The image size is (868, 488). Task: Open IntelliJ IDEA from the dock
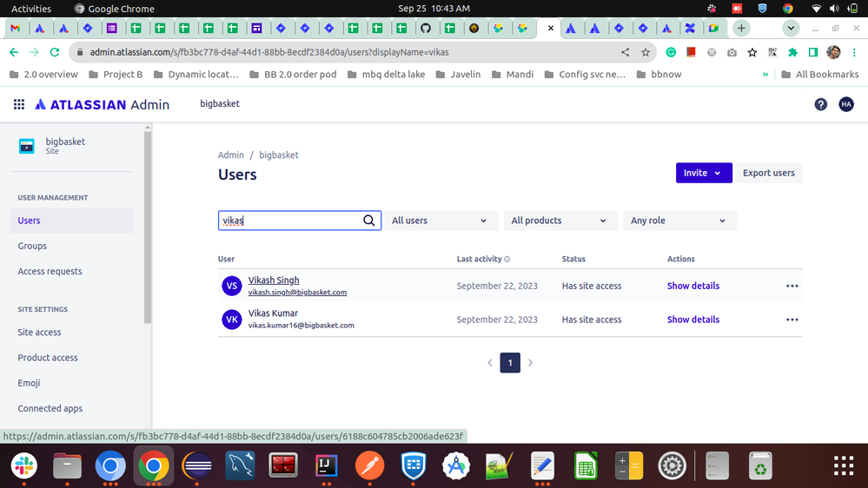click(327, 466)
